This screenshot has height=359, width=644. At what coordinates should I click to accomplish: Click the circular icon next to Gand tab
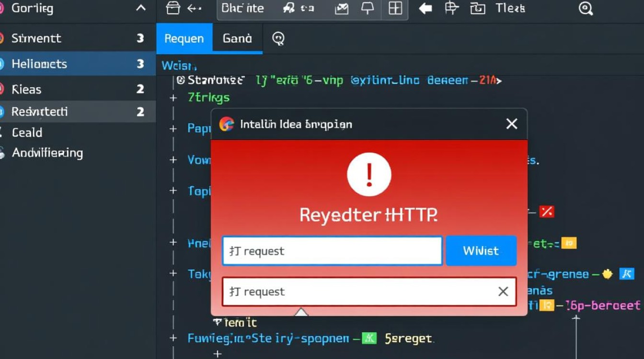(x=278, y=38)
